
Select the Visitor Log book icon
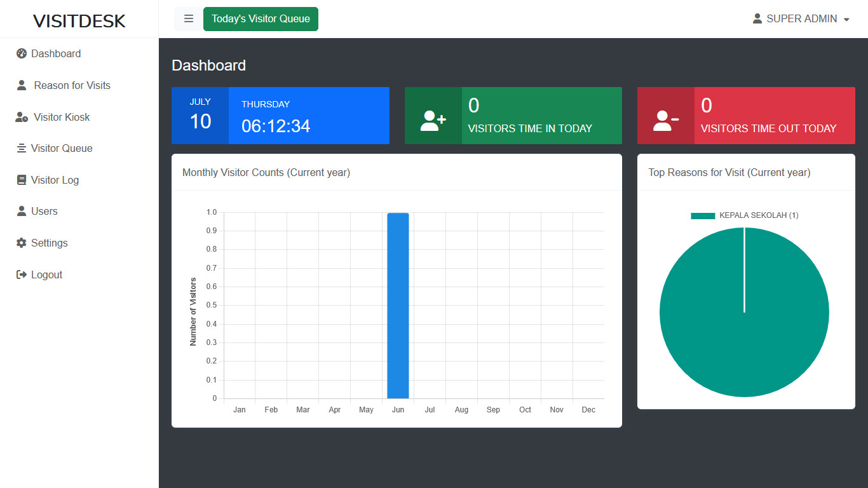pos(21,180)
